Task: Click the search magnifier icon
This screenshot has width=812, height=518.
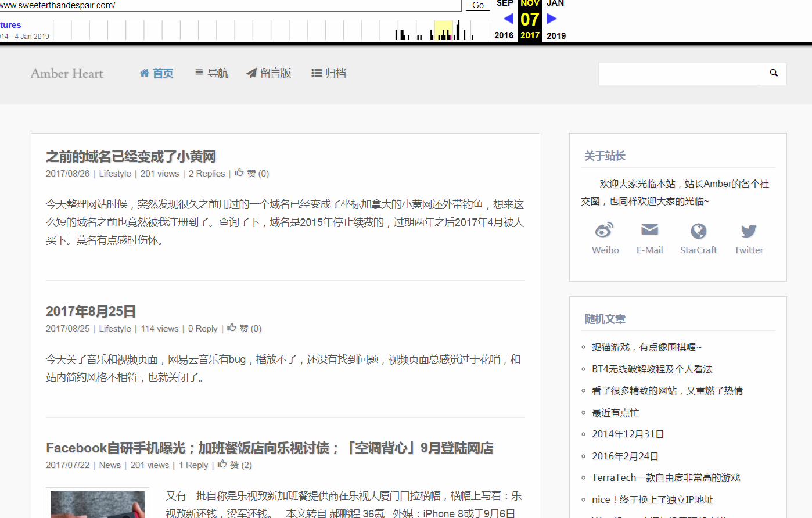Action: (x=774, y=73)
